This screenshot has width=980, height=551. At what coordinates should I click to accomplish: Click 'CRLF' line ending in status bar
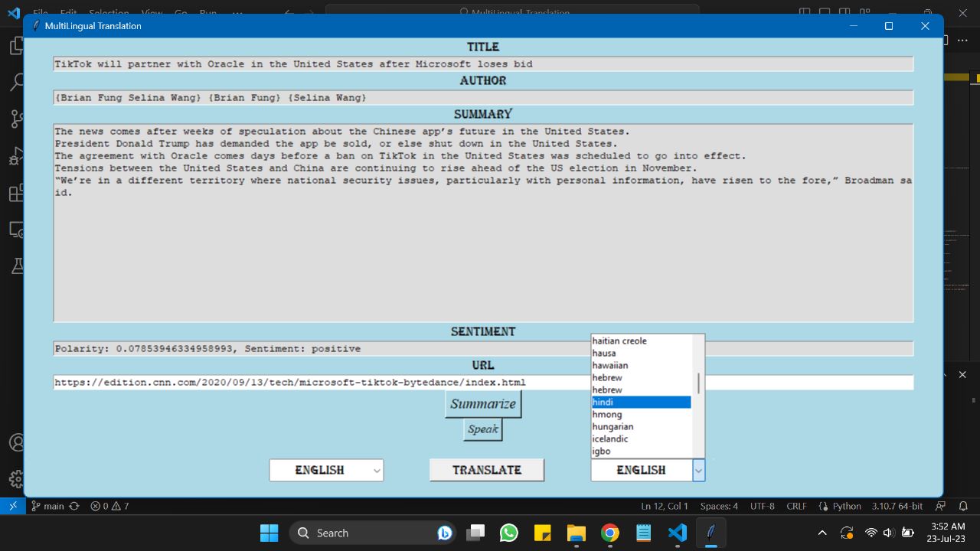(796, 506)
